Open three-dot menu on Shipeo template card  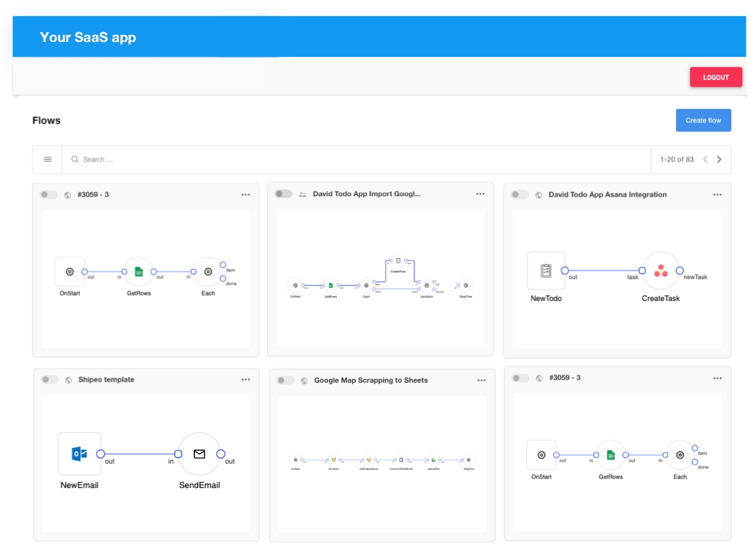point(246,380)
